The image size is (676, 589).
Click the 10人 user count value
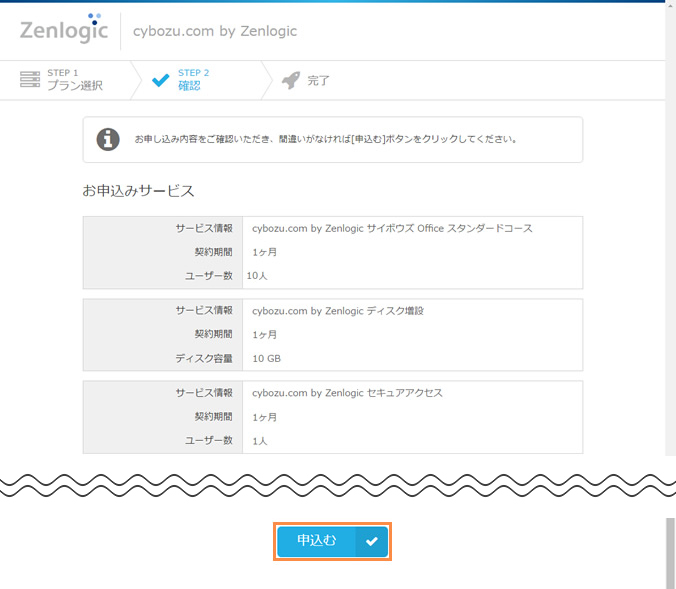(x=258, y=275)
